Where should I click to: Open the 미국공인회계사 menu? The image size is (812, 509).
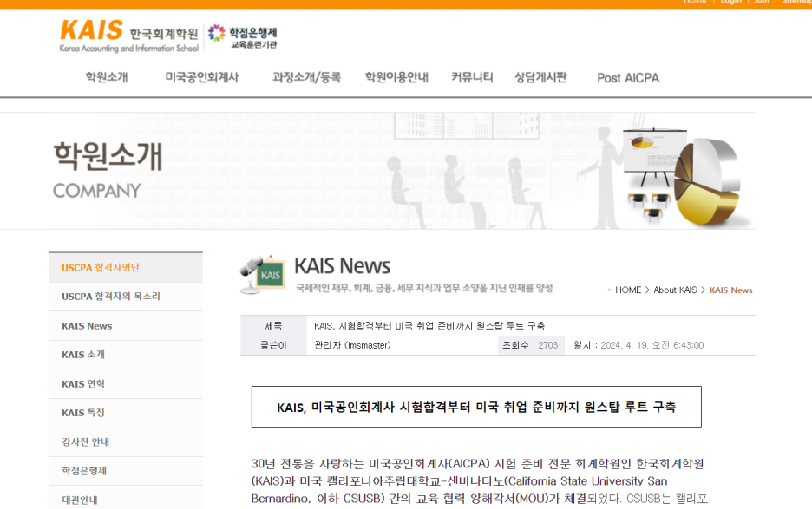click(202, 78)
